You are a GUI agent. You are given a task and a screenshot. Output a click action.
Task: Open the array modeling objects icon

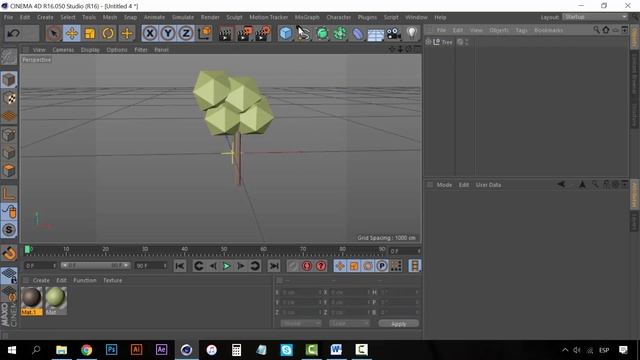[x=340, y=33]
